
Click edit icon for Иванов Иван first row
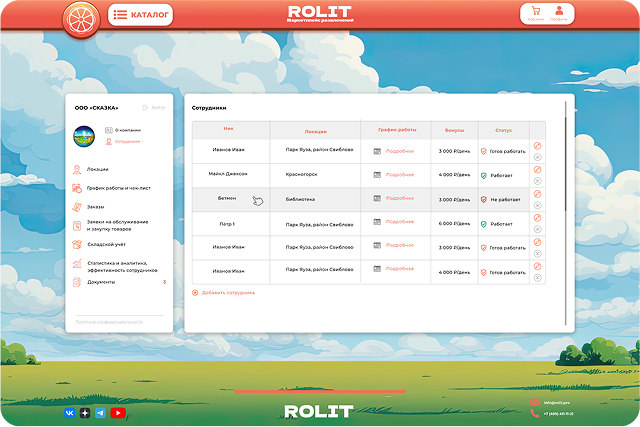click(537, 146)
